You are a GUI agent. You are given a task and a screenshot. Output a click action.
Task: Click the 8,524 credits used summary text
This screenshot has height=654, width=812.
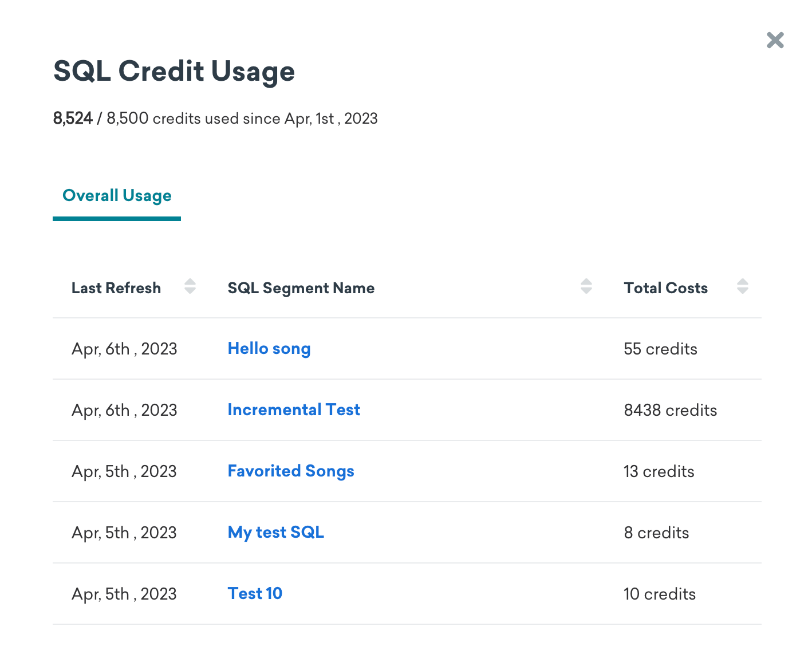(x=215, y=119)
